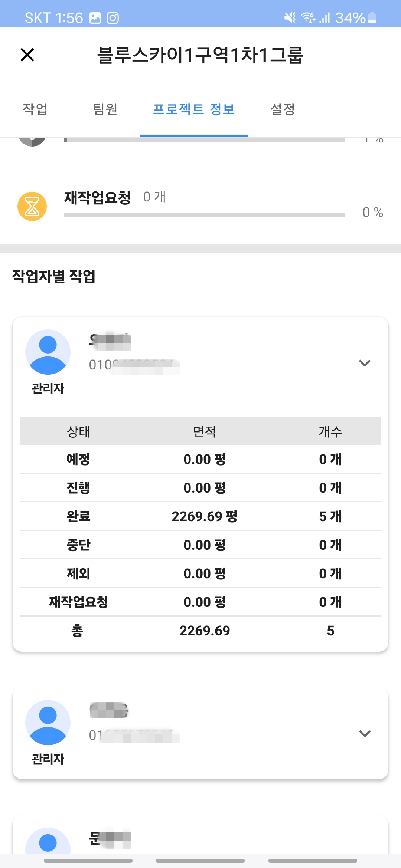Screen dimensions: 401x868
Task: Tap the Instagram notification icon in status bar
Action: (113, 18)
